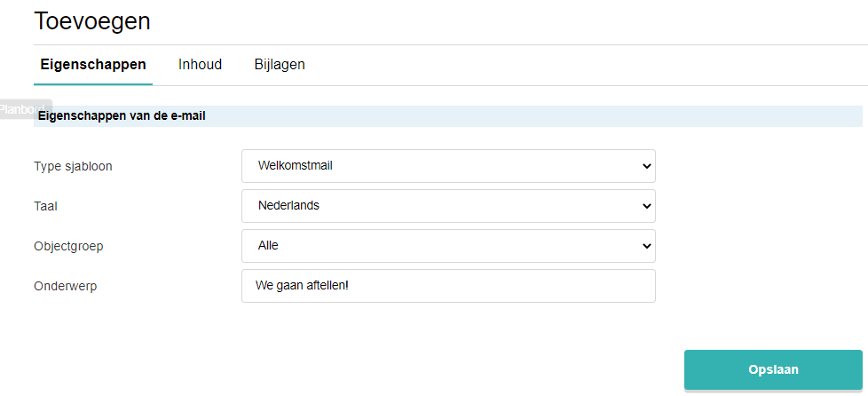868x396 pixels.
Task: Click the Taal field label
Action: point(45,206)
